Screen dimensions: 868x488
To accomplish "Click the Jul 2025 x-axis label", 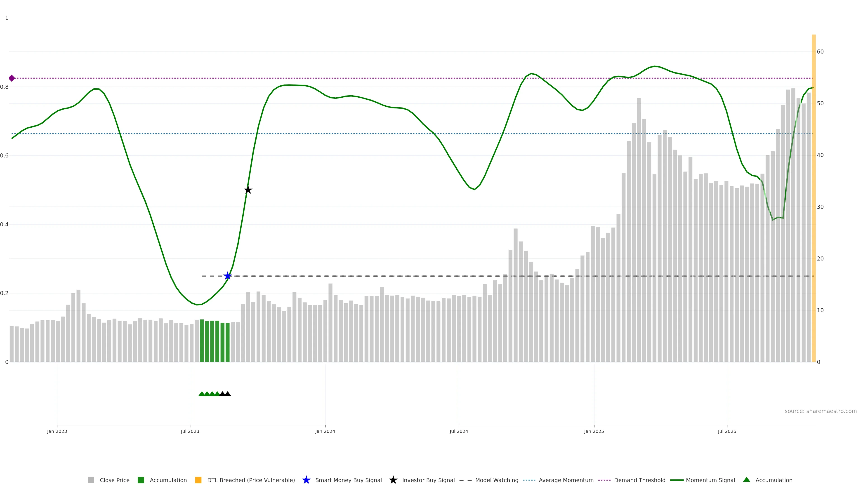I will pos(727,431).
